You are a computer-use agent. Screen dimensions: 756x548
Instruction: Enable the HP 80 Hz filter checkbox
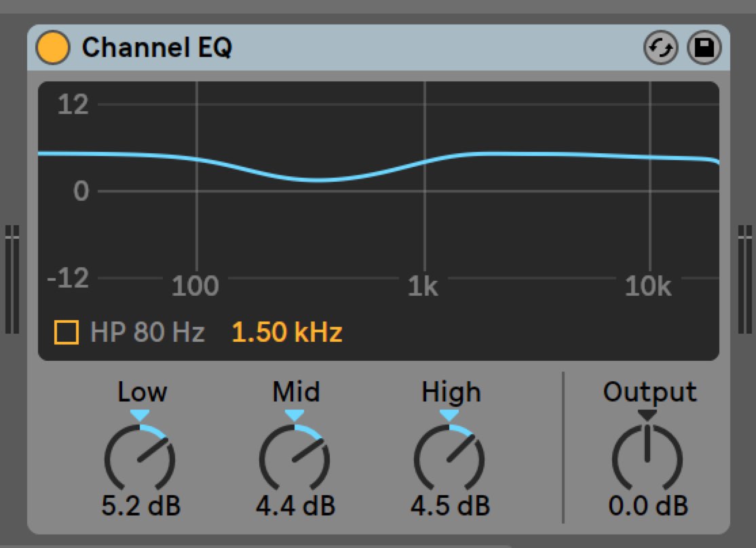tap(67, 332)
